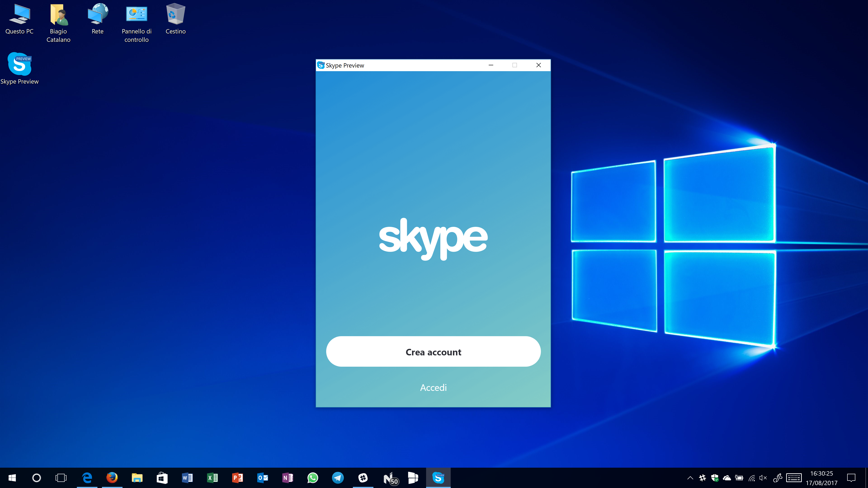This screenshot has width=868, height=488.
Task: Launch PowerPoint from taskbar
Action: pyautogui.click(x=238, y=478)
